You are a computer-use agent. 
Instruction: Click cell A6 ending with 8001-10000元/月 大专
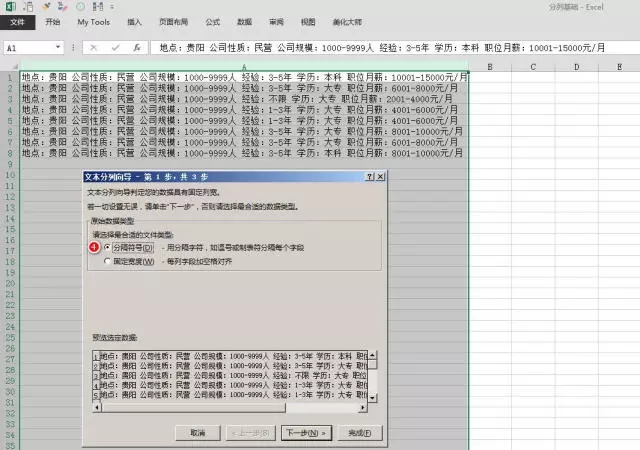pos(244,131)
